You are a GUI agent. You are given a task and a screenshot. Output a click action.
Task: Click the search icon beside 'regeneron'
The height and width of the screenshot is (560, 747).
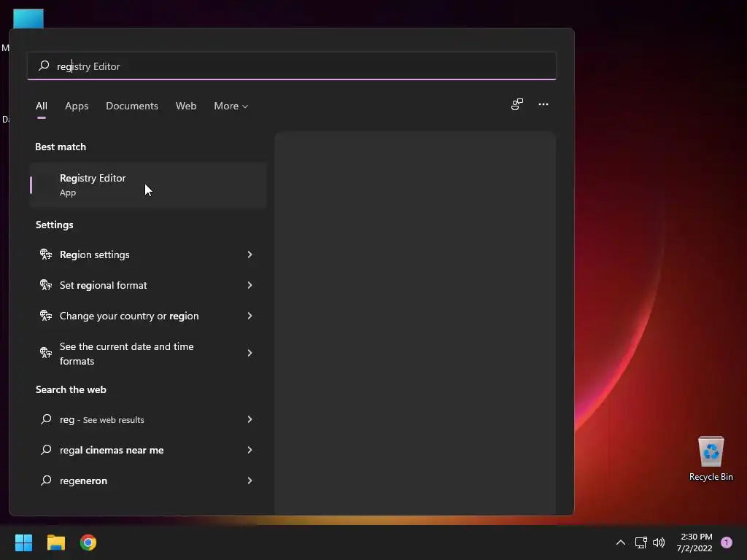point(46,480)
